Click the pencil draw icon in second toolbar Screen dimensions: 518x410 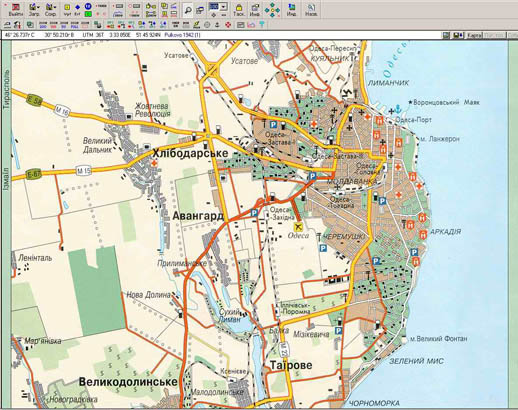coord(196,25)
